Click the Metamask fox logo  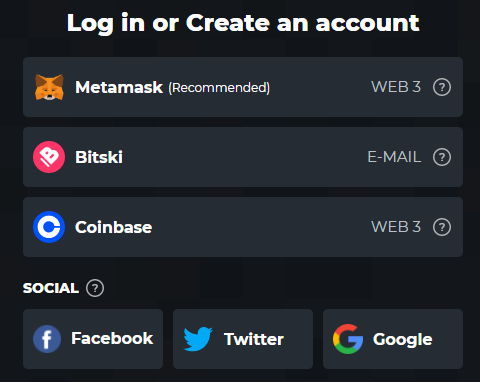[49, 87]
